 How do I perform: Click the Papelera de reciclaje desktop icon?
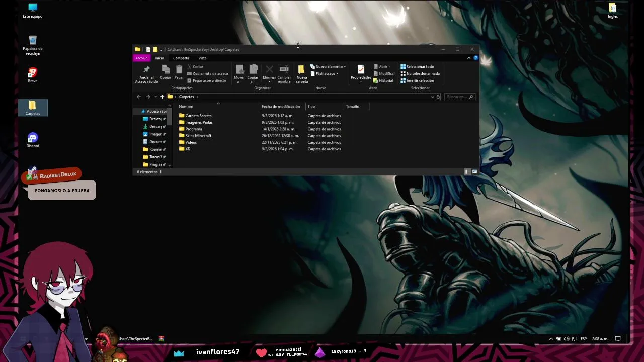click(x=32, y=45)
